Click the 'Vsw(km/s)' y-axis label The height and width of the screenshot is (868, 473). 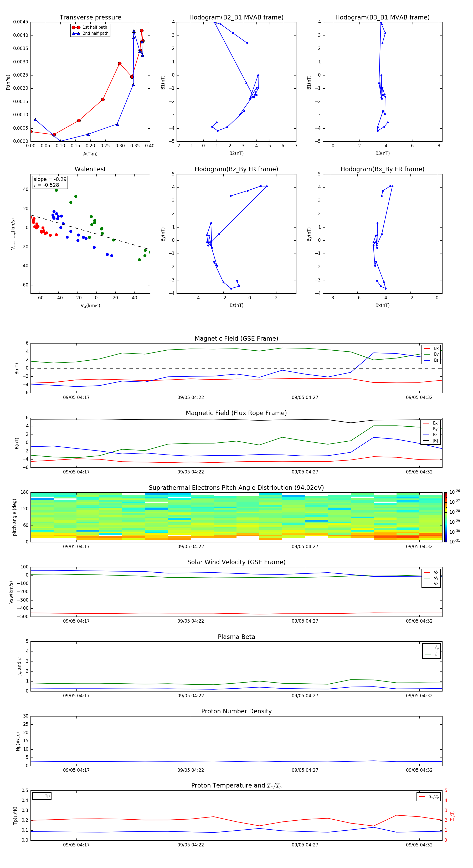point(11,592)
